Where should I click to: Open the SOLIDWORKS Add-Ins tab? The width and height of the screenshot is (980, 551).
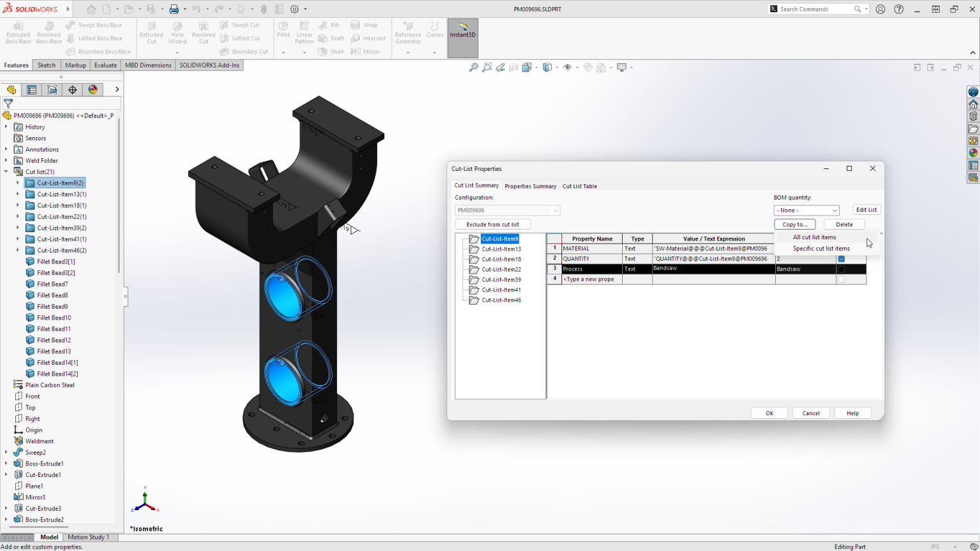coord(209,64)
